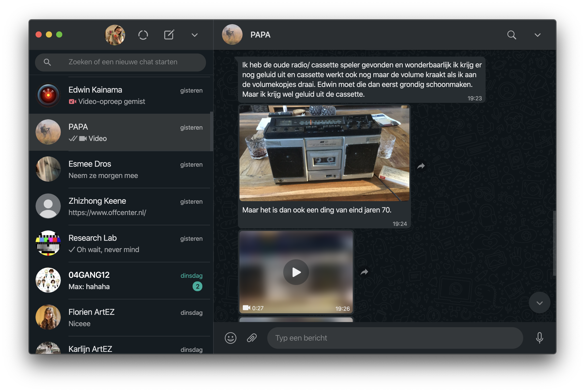Open the sidebar menu chevron
The height and width of the screenshot is (392, 585).
pos(195,35)
